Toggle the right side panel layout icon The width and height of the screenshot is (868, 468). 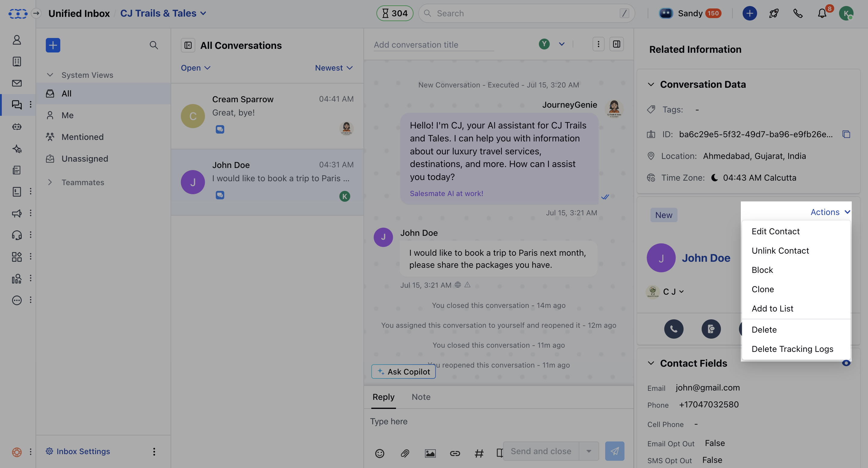click(x=617, y=44)
